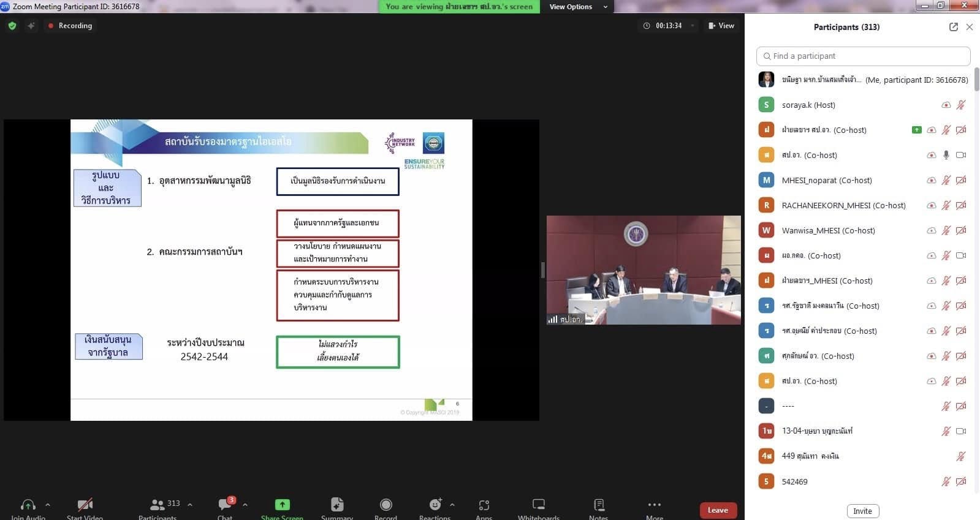The image size is (980, 520).
Task: Select MHESI_noparat (Co-host) row
Action: [862, 180]
